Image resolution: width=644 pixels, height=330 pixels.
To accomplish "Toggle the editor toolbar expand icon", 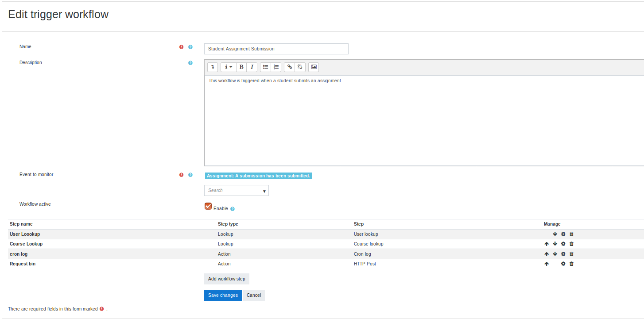I will (x=213, y=67).
